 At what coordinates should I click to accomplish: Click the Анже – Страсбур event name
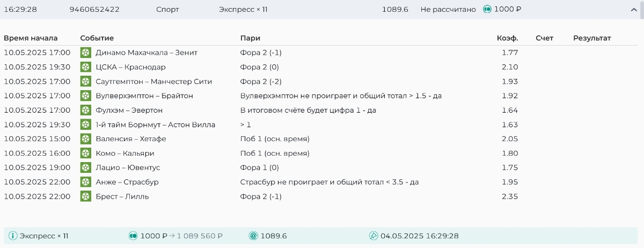pos(127,182)
